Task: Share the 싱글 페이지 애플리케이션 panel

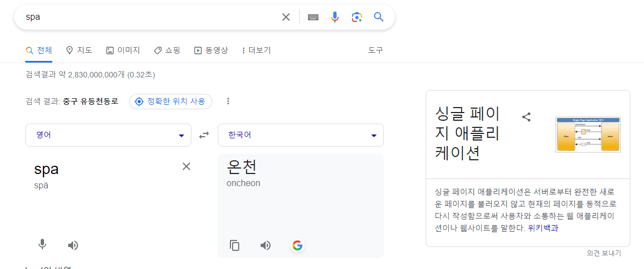Action: pos(526,117)
